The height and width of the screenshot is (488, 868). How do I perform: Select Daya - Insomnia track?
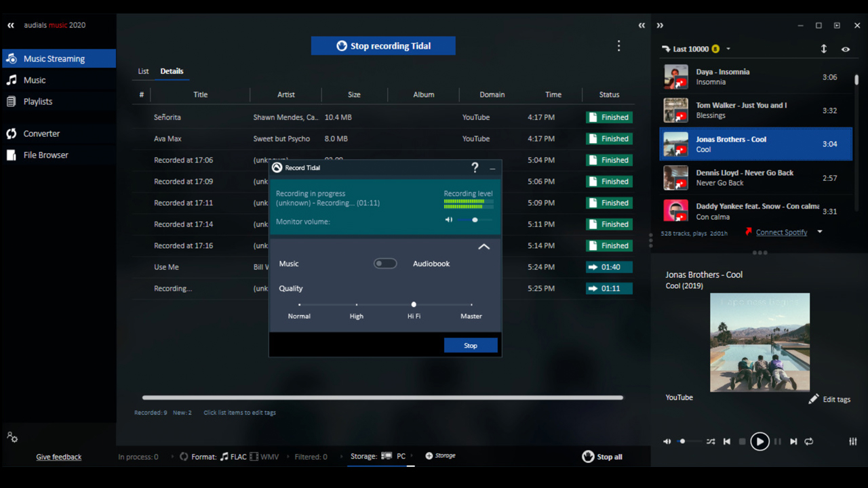click(x=755, y=77)
